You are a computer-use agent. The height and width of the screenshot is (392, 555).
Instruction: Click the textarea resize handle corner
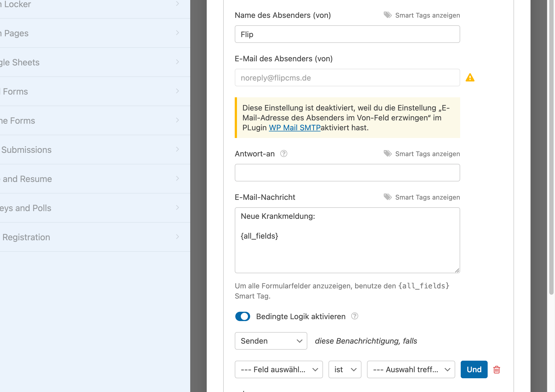pyautogui.click(x=457, y=270)
